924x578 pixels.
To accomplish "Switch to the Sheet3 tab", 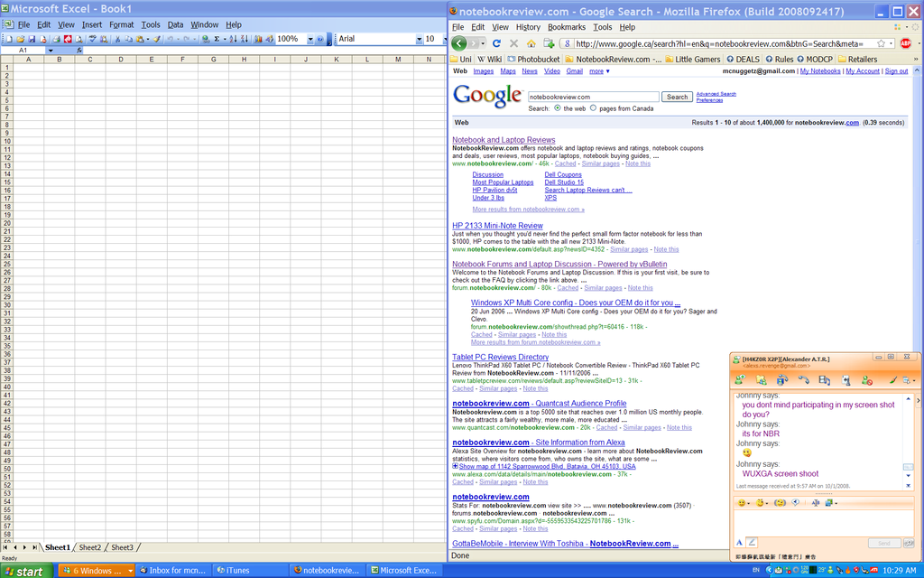I will (122, 547).
